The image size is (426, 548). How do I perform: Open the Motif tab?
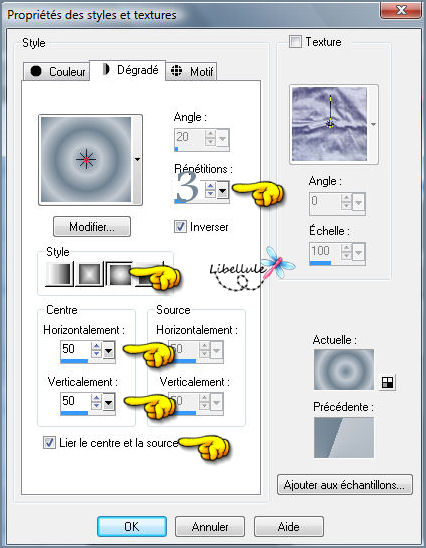[x=191, y=71]
